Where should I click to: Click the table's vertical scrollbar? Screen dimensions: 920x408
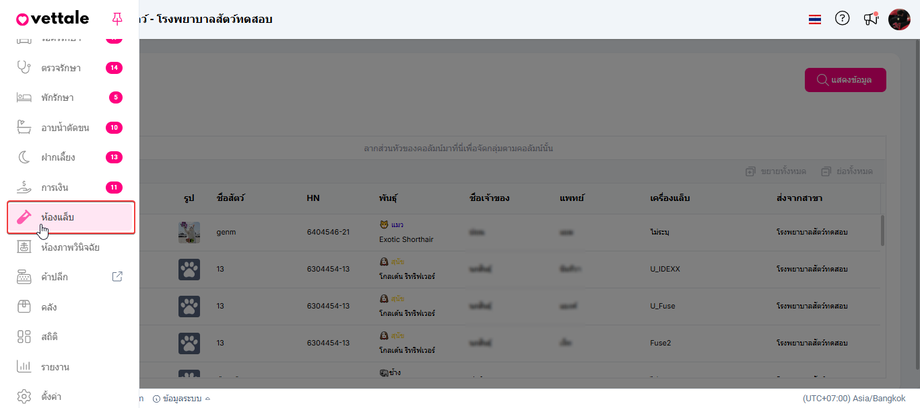click(882, 230)
